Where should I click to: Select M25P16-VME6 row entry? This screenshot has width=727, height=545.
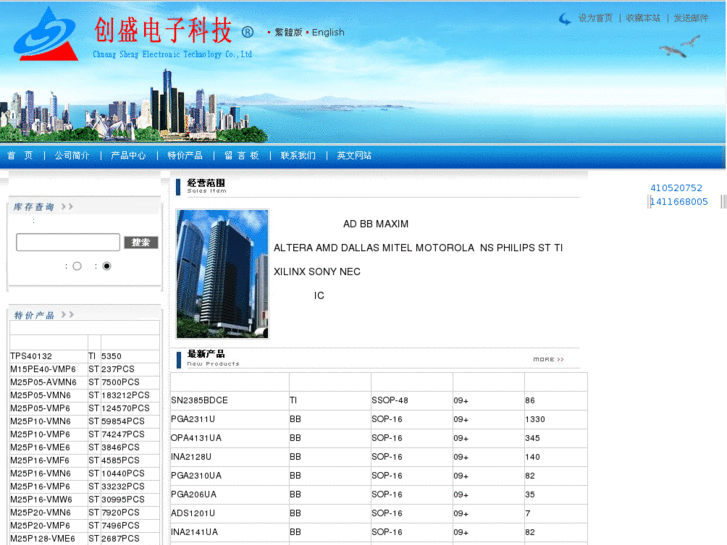tap(40, 447)
